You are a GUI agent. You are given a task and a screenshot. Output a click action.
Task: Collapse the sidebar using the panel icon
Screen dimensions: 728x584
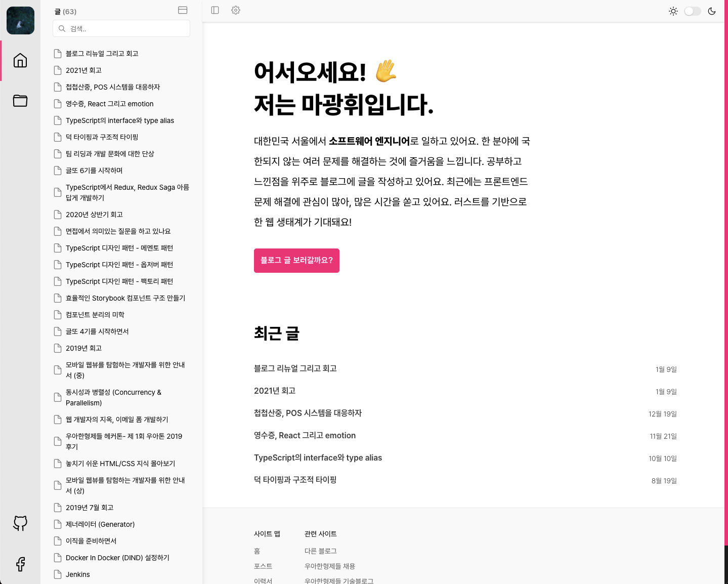pos(215,10)
